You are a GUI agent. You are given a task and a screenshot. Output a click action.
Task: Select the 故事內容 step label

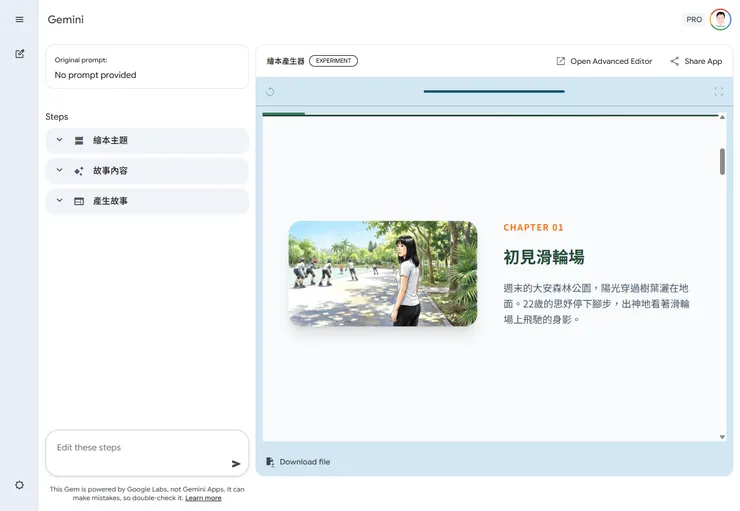[110, 170]
